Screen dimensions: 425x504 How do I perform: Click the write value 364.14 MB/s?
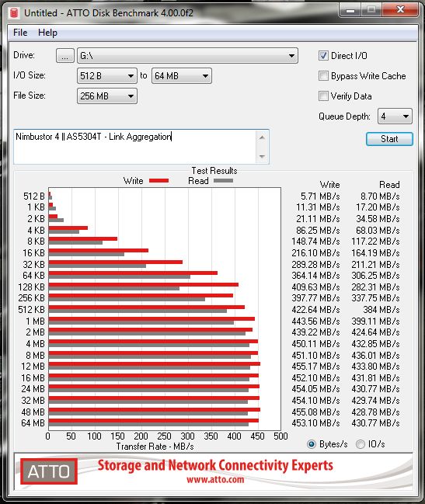point(315,276)
